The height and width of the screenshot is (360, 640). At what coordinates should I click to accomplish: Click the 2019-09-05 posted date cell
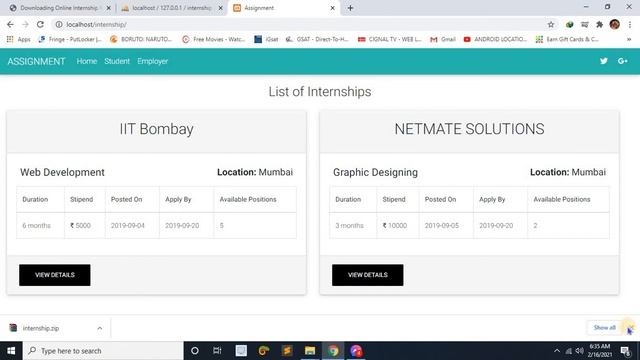447,225
